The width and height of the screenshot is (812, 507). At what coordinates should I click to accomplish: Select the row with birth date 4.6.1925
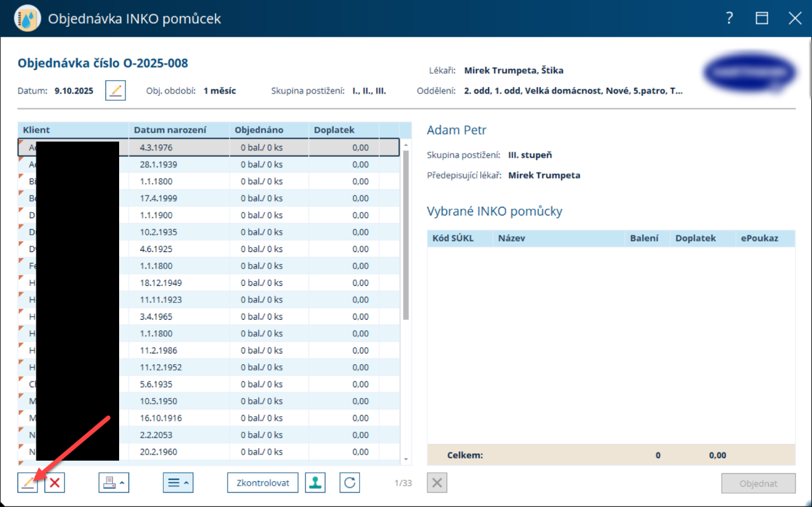tap(209, 249)
